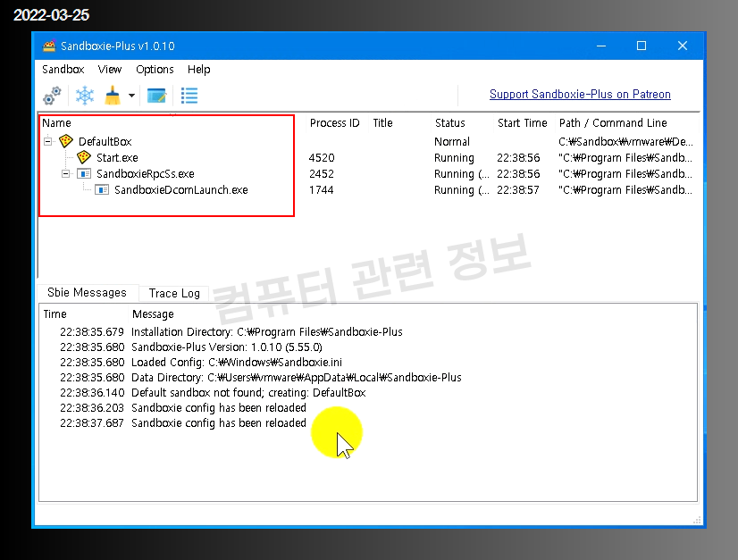Select the Loaded Config message row
The image size is (738, 560).
tap(367, 362)
